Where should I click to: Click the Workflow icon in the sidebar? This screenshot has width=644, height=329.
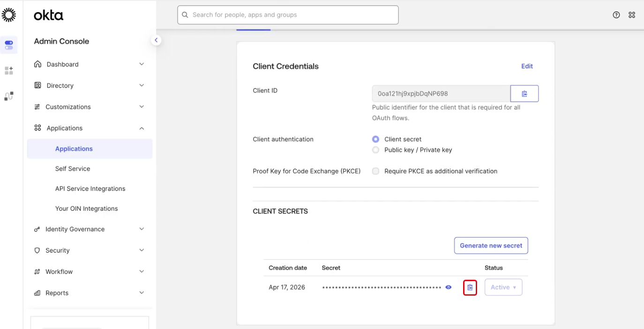click(37, 272)
